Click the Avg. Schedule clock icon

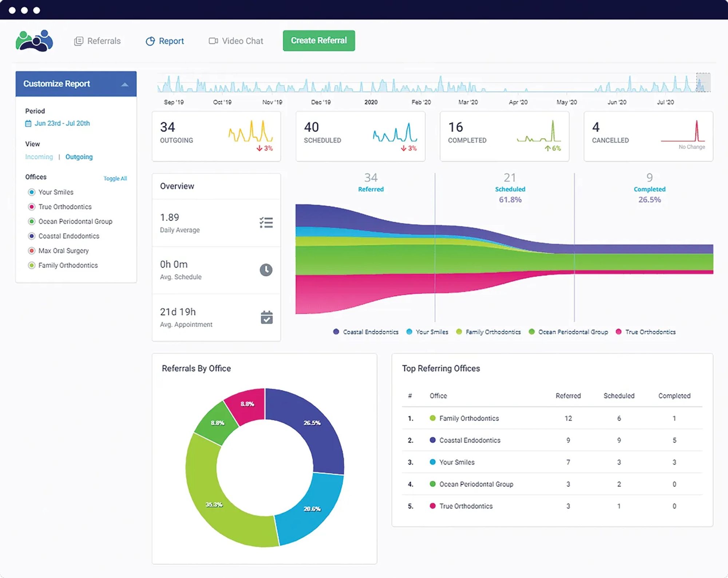[266, 270]
